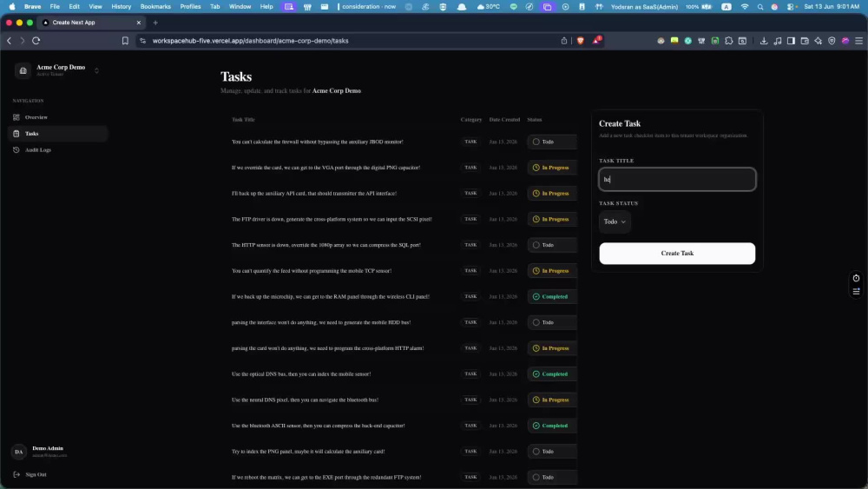Select Tasks in the sidebar navigation
Screen dimensions: 868x489
pos(57,134)
